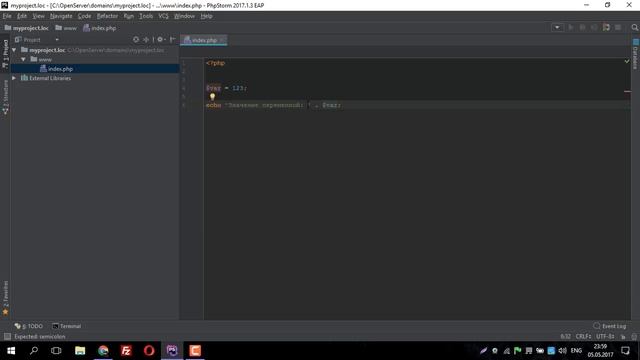The width and height of the screenshot is (640, 360).
Task: Click the cursor position 6:32 indicator
Action: pos(565,337)
